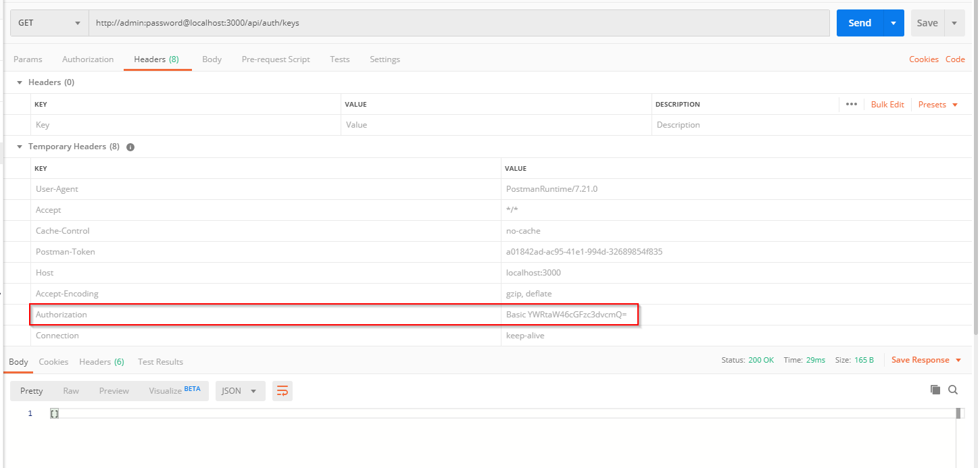The image size is (980, 468).
Task: Open the Pre-request Script tab
Action: (275, 59)
